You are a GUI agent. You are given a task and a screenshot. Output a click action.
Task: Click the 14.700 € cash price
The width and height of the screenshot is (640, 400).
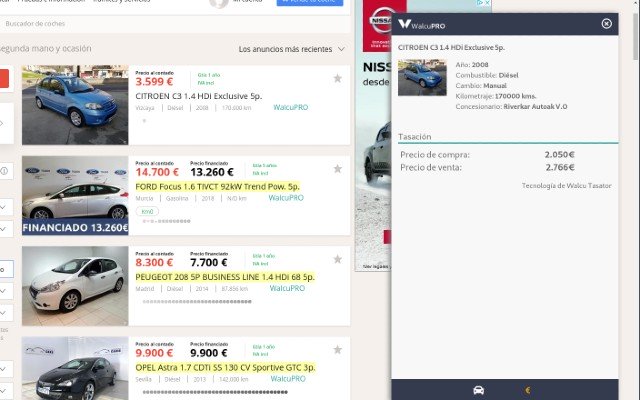tap(157, 172)
